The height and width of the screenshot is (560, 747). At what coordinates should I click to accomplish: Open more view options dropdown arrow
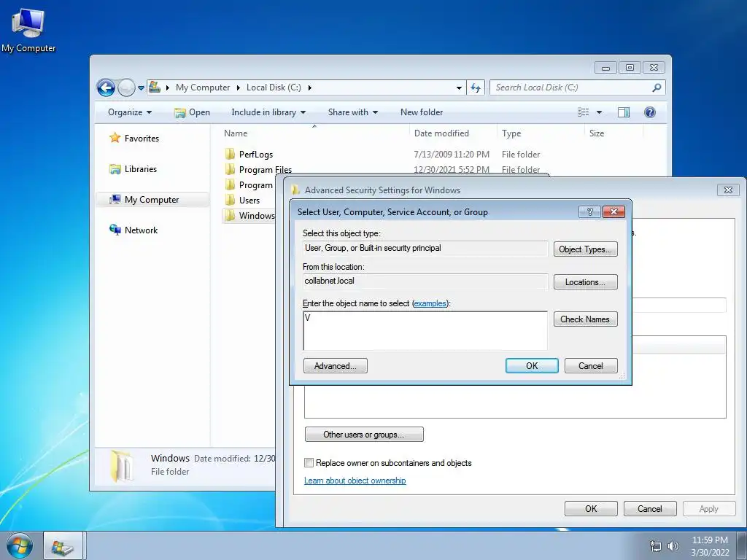pos(600,112)
